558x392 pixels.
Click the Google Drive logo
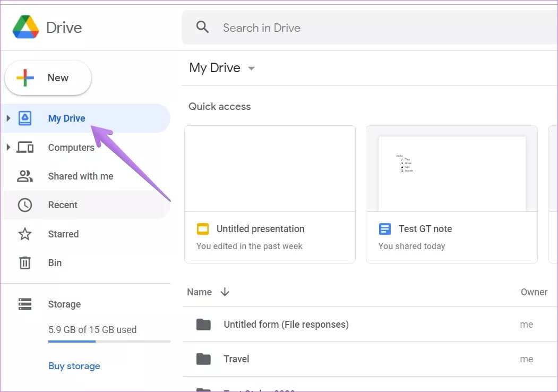pos(25,27)
